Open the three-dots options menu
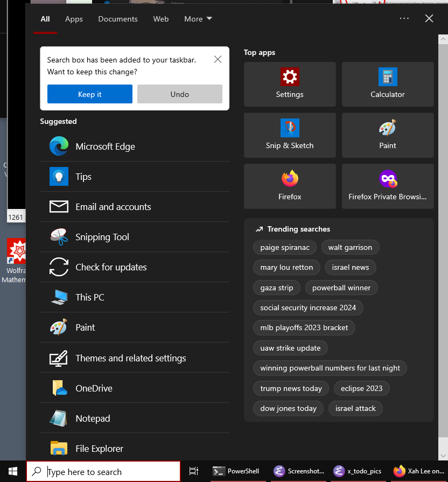Viewport: 448px width, 482px height. [404, 18]
